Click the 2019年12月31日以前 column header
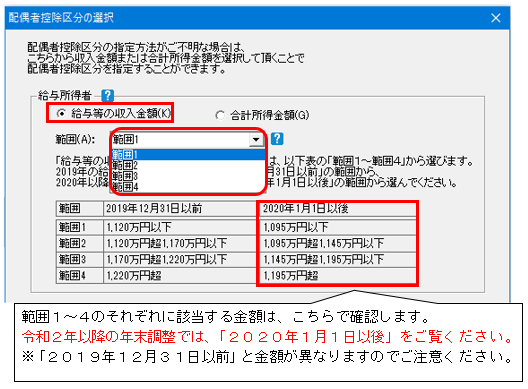The height and width of the screenshot is (389, 528). [x=180, y=208]
